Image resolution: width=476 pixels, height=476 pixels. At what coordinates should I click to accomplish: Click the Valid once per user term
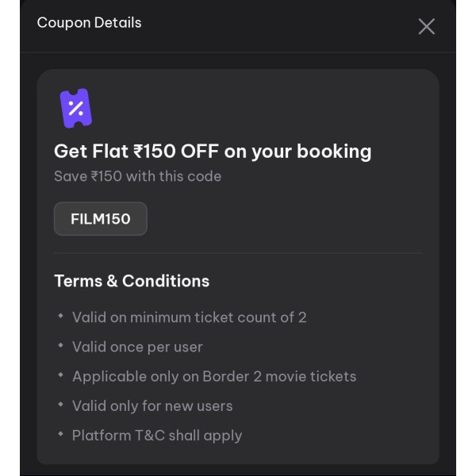pyautogui.click(x=137, y=347)
